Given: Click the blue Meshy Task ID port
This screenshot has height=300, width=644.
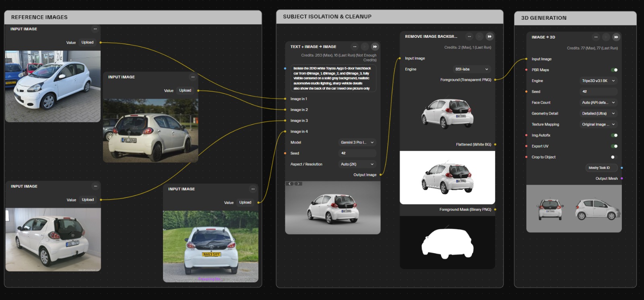Looking at the screenshot, I should tap(622, 168).
